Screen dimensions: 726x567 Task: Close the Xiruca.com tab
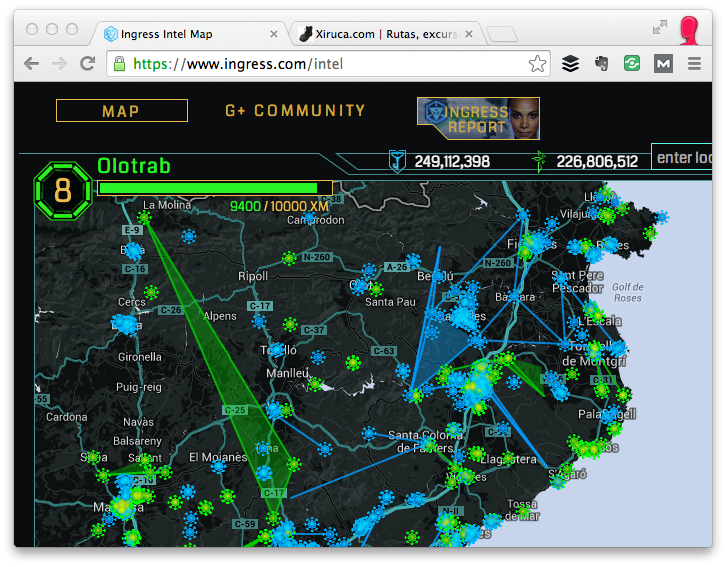click(x=472, y=34)
